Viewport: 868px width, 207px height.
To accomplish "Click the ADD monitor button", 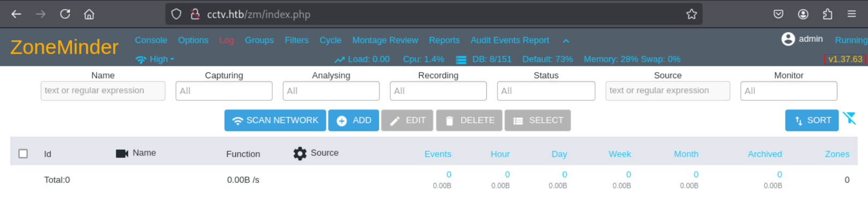I will coord(354,121).
